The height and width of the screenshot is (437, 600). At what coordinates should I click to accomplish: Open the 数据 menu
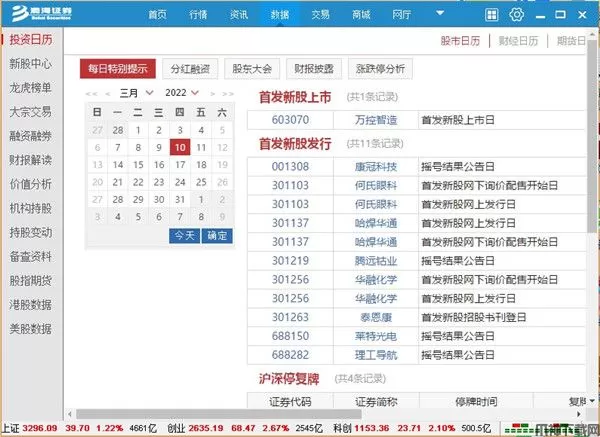click(280, 15)
